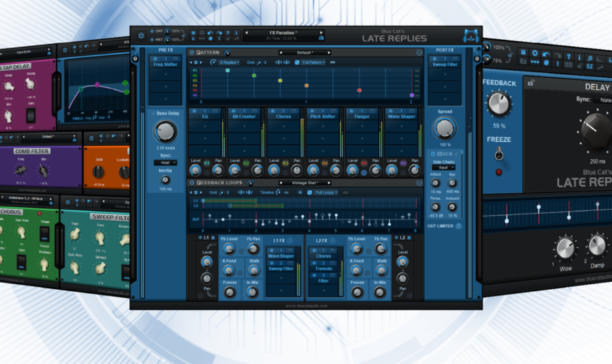Click the stop icon in Pattern toolbar

tap(196, 62)
